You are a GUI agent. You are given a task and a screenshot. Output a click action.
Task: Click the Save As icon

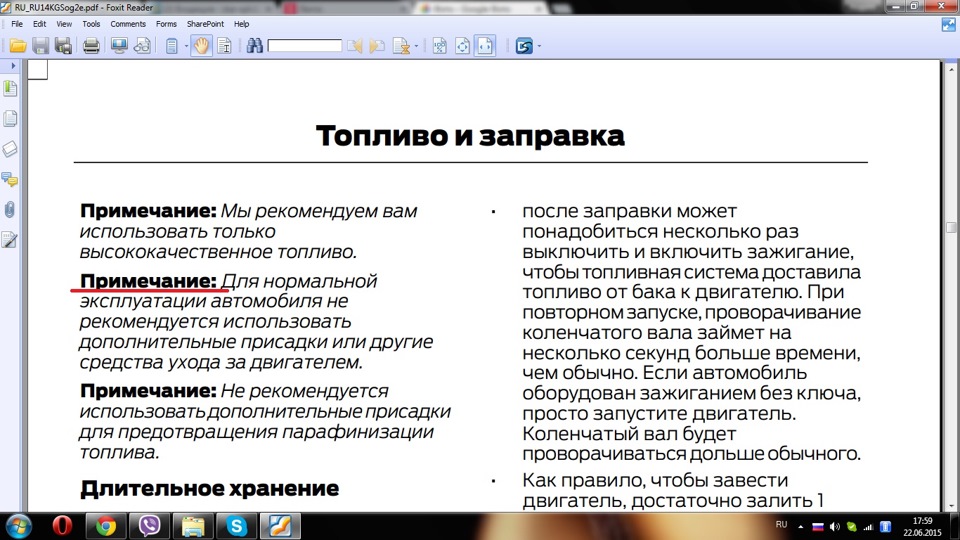pos(64,46)
